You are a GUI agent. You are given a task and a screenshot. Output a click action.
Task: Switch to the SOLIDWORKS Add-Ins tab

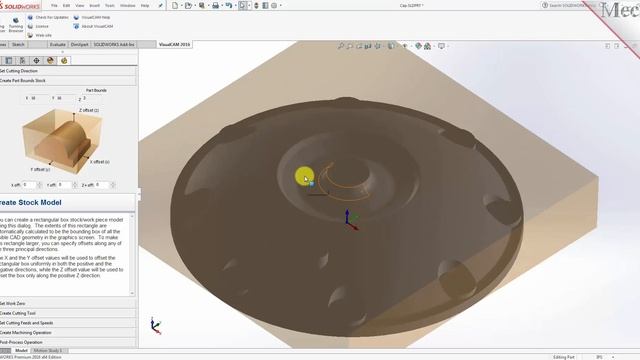tap(114, 44)
